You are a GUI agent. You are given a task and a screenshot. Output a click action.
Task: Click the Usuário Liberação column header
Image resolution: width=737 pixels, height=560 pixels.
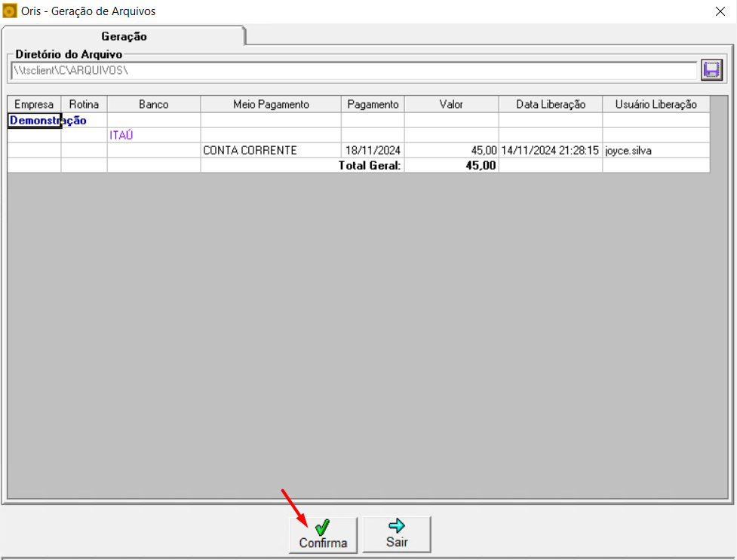click(x=656, y=104)
